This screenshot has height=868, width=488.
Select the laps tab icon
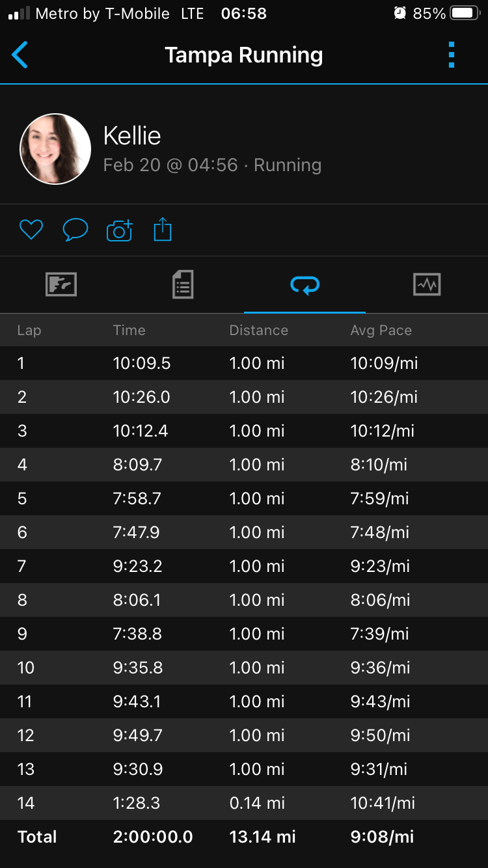point(305,285)
